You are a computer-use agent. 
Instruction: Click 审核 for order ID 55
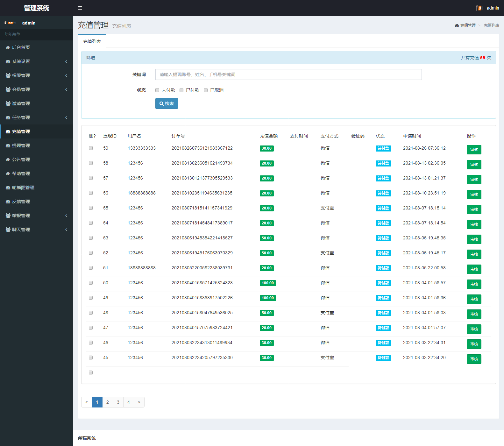[474, 209]
